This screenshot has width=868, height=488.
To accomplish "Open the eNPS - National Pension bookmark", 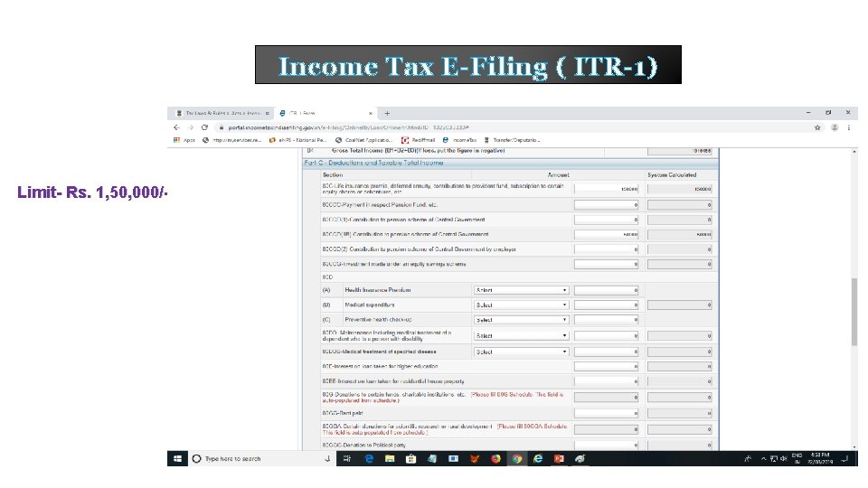I will click(297, 140).
